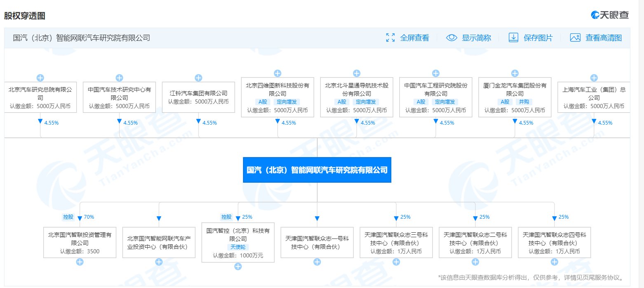Click the 70% stake above 北京国汽智联投资管理
644x288 pixels.
pyautogui.click(x=89, y=217)
